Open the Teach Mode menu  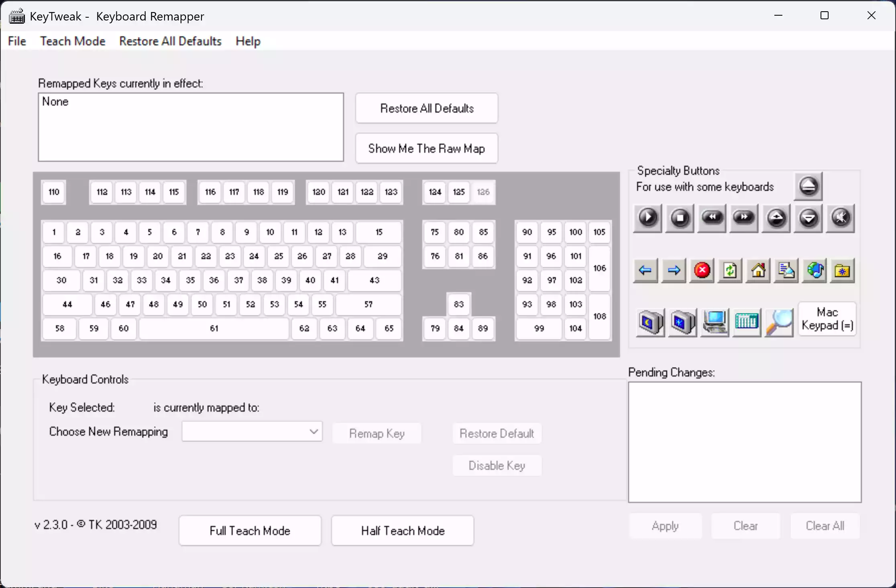tap(72, 41)
